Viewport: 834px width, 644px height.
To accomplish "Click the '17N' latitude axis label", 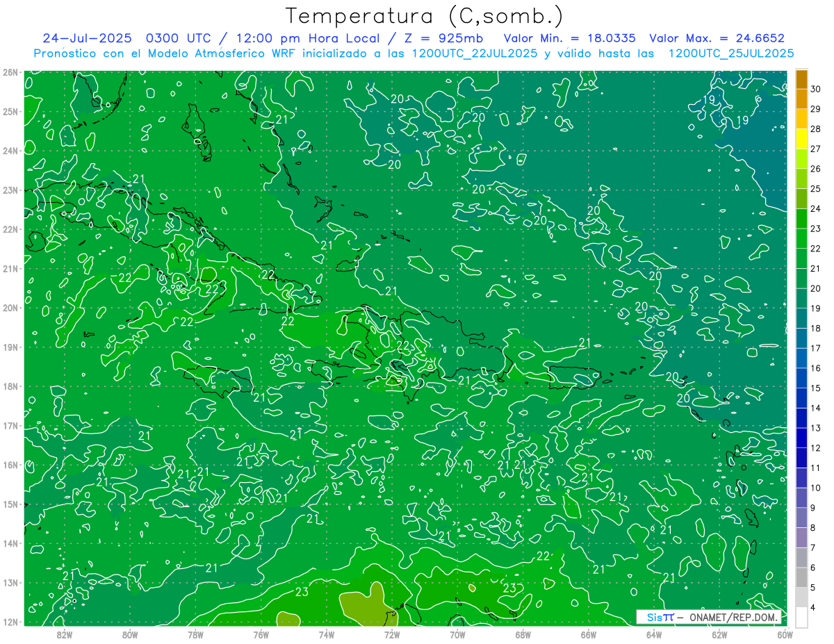I will pos(10,425).
